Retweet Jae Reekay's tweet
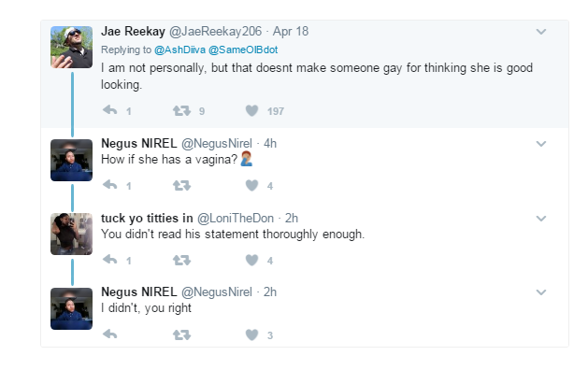Image resolution: width=588 pixels, height=384 pixels. click(182, 111)
